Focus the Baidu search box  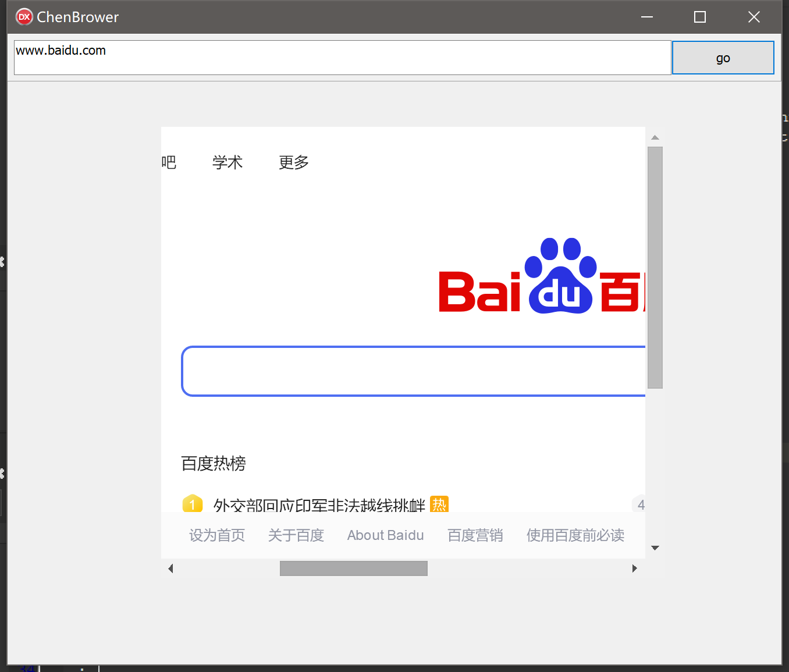pyautogui.click(x=414, y=371)
